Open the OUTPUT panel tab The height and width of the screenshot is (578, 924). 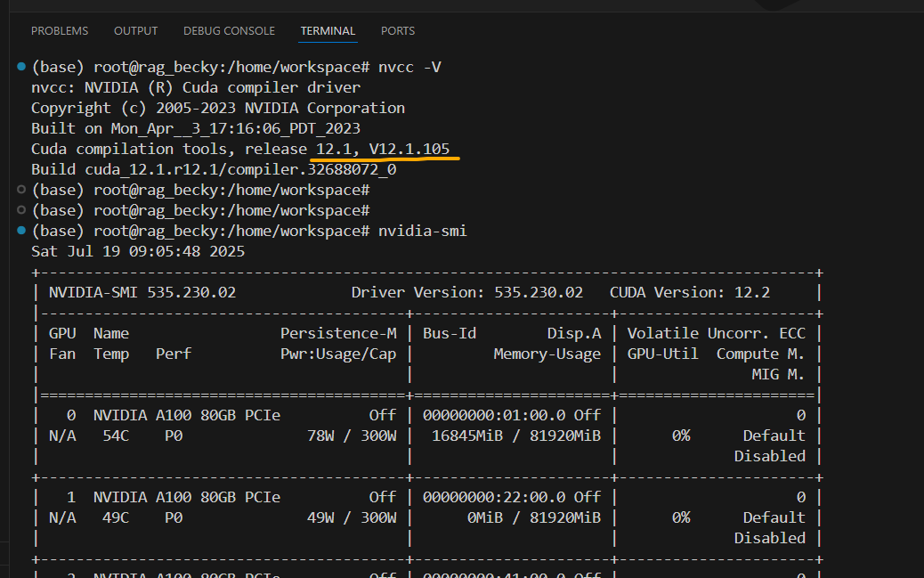tap(135, 30)
